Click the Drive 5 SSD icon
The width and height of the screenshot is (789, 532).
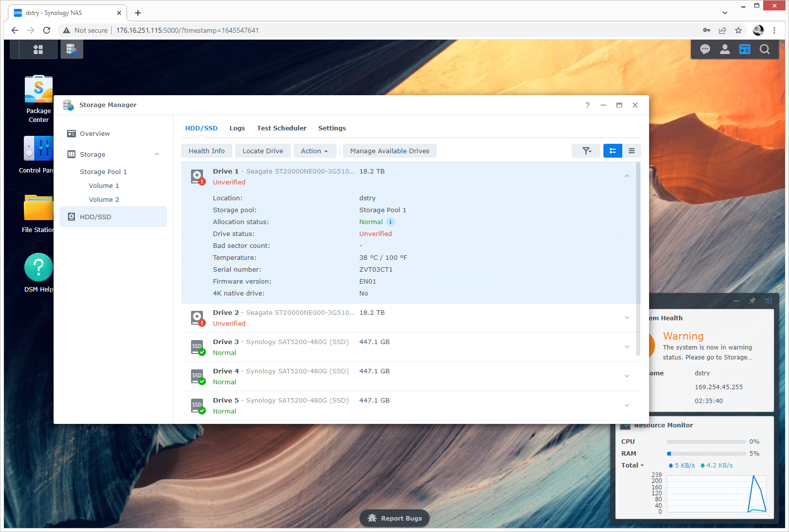point(197,406)
